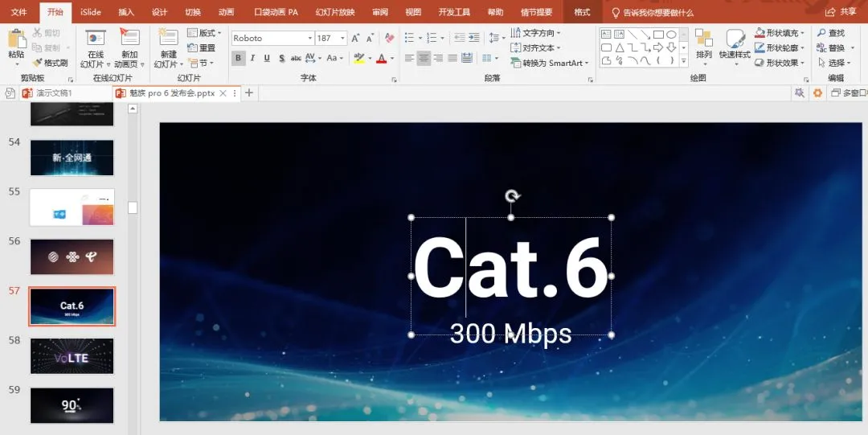Switch to the iSlide tab
This screenshot has height=435, width=868.
90,12
